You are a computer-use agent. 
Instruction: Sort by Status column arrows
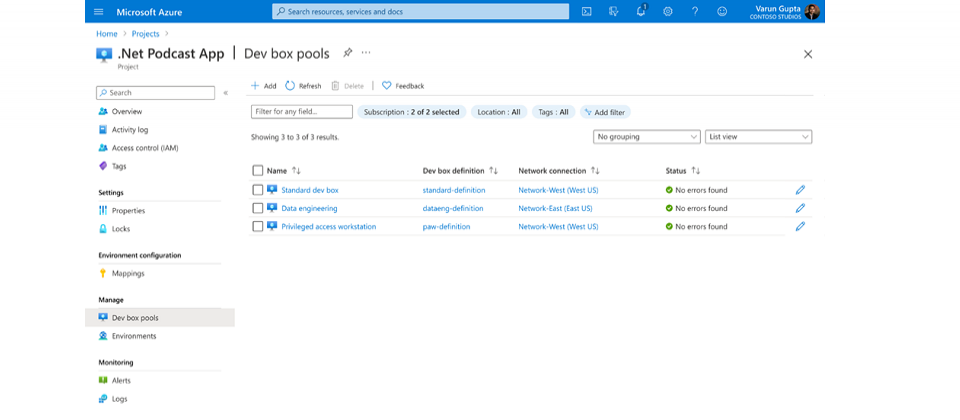point(696,171)
